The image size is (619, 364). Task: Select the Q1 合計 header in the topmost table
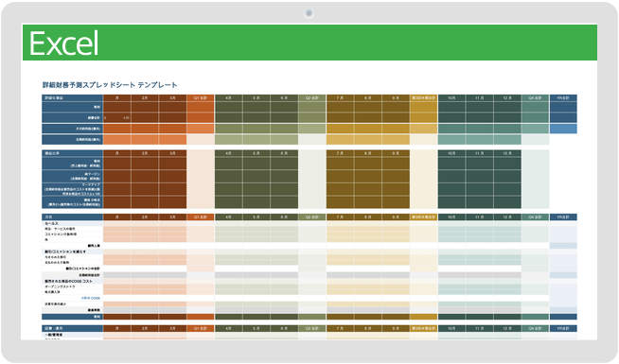click(x=201, y=97)
